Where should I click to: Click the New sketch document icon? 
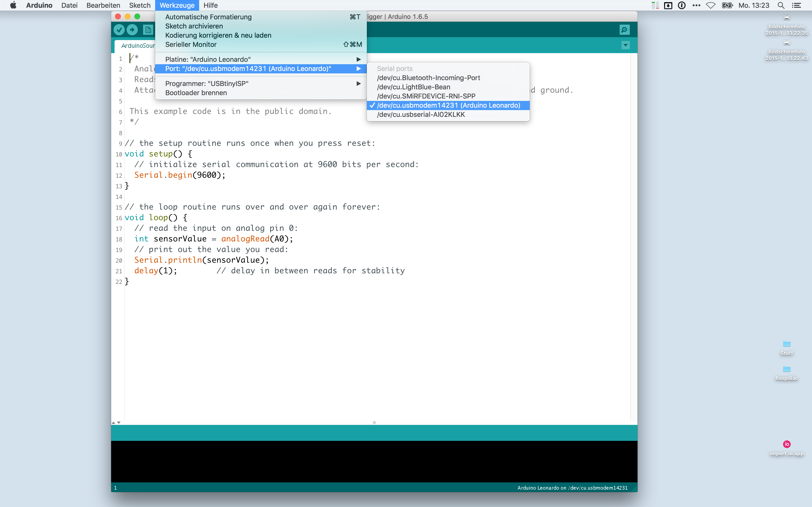pyautogui.click(x=148, y=30)
